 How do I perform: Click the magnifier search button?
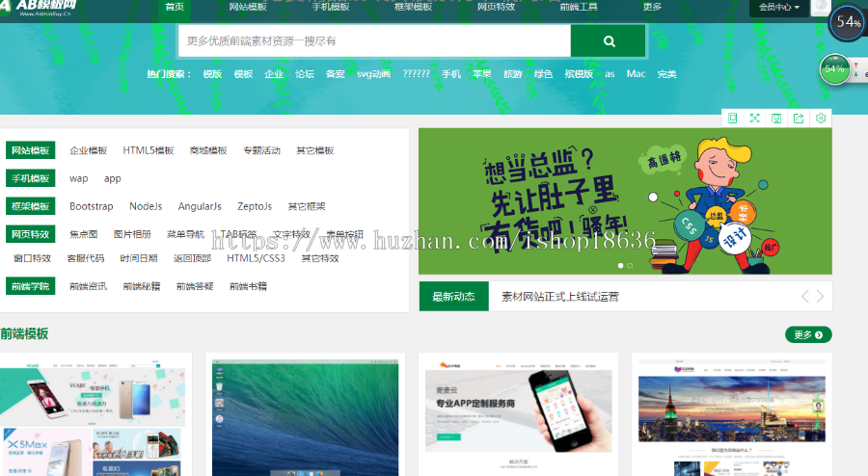pyautogui.click(x=608, y=40)
